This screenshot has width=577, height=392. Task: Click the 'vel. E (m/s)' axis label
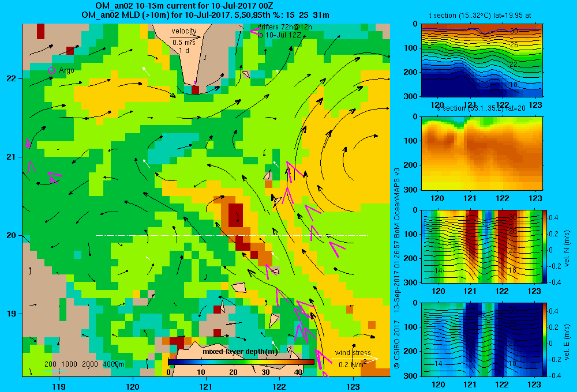567,341
